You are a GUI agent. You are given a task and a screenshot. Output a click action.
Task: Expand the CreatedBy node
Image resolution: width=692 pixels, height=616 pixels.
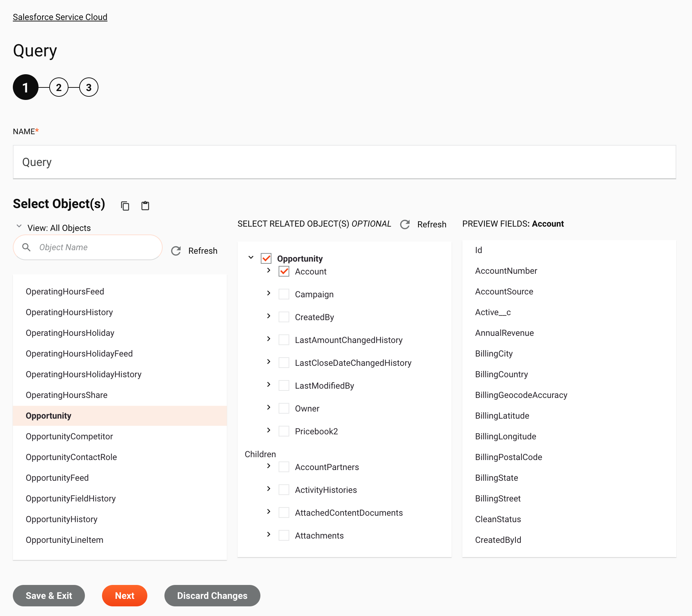pyautogui.click(x=269, y=316)
